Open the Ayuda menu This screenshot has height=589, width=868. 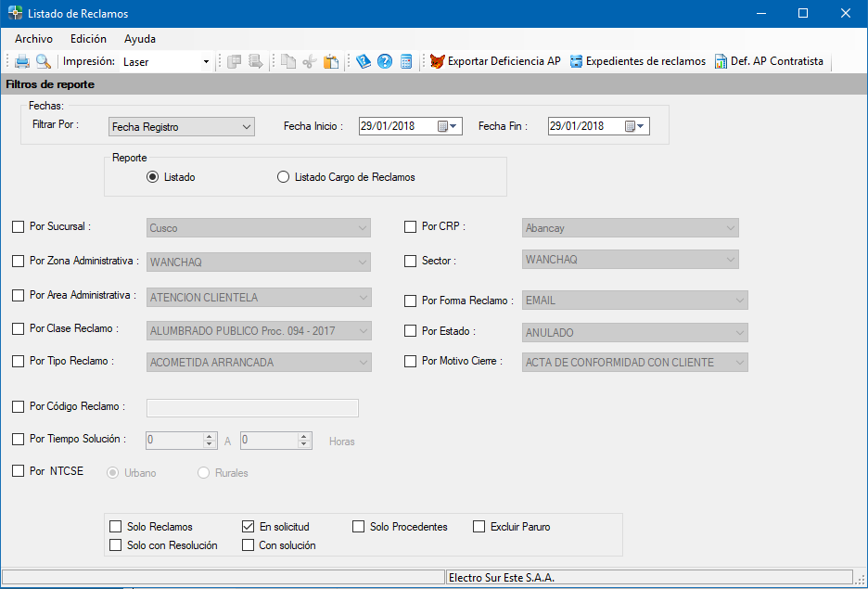pos(140,39)
